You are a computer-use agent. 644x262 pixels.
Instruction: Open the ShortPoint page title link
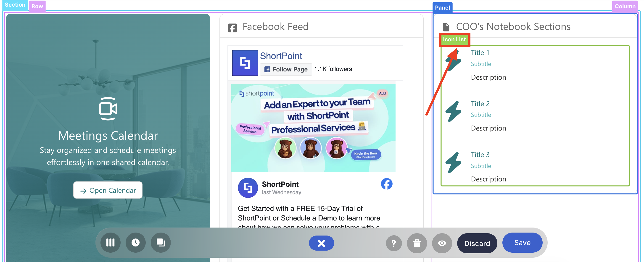click(281, 56)
